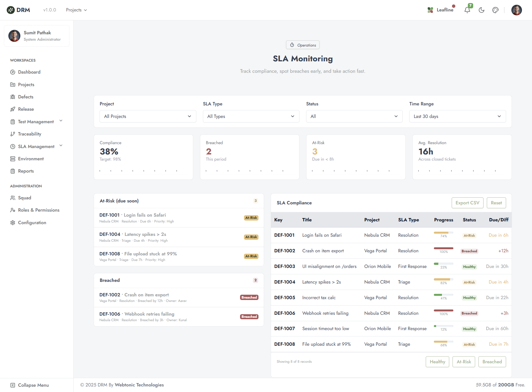Expand the All Projects dropdown

[147, 116]
